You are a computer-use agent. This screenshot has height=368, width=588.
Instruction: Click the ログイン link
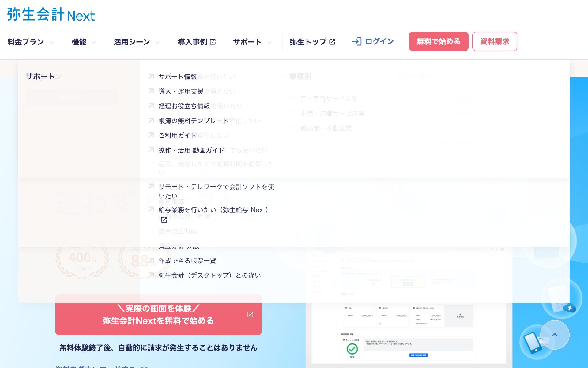pyautogui.click(x=379, y=41)
